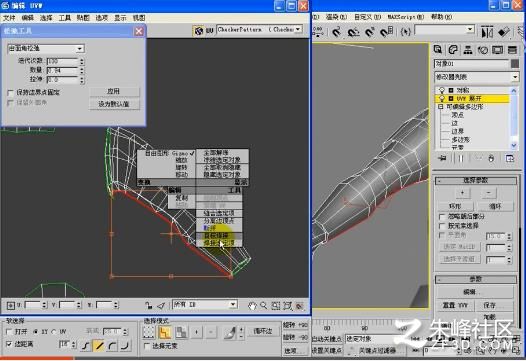Select the UV radio button
The width and height of the screenshot is (526, 361).
click(54, 331)
